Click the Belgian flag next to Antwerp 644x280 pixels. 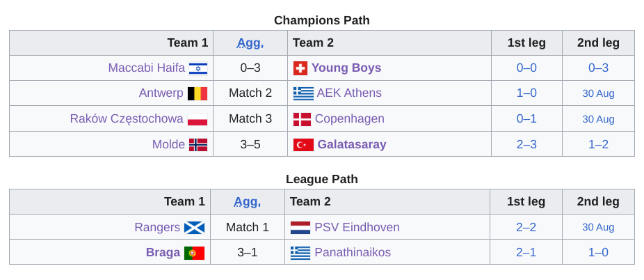pos(198,93)
